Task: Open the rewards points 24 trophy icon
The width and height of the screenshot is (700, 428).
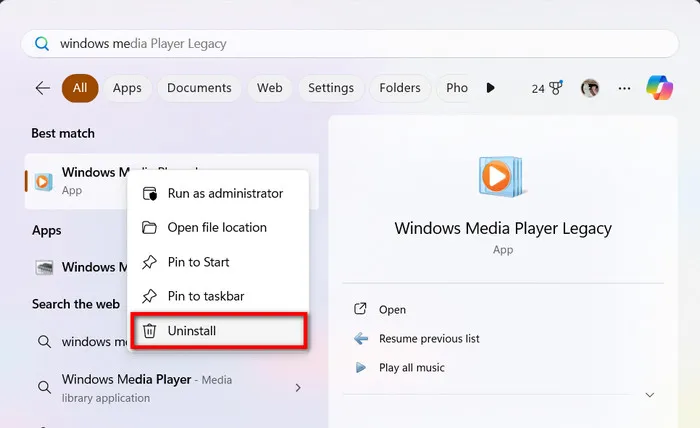Action: [546, 88]
